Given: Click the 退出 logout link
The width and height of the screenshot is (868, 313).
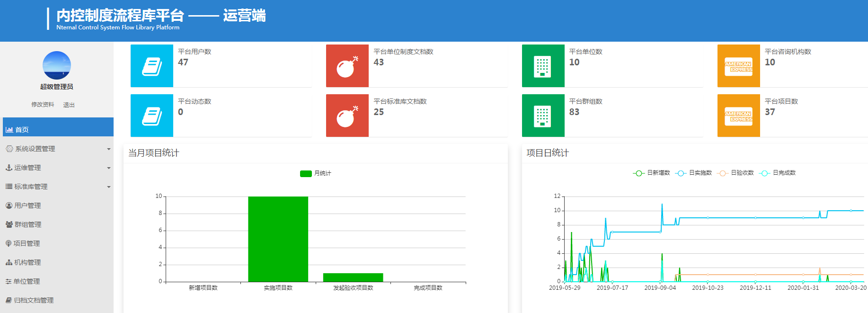Looking at the screenshot, I should (69, 105).
